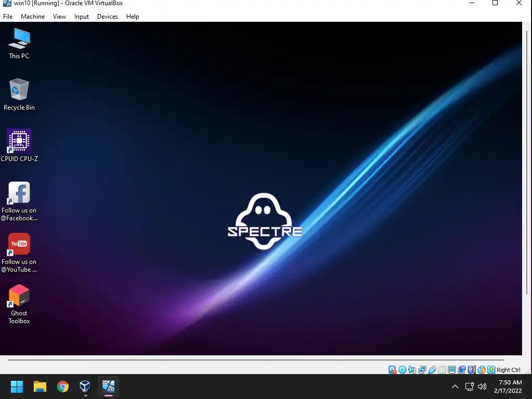Select the Follow us on Facebook shortcut

(19, 202)
